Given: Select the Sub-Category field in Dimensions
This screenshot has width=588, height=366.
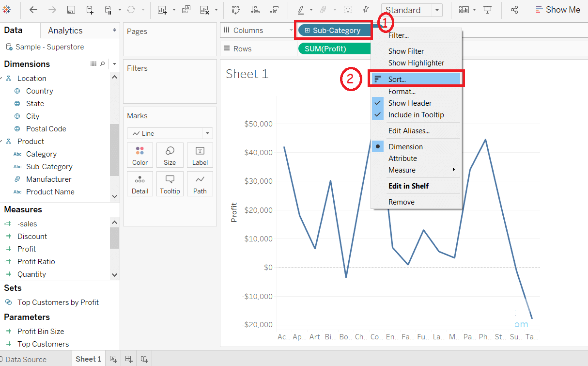Looking at the screenshot, I should (x=49, y=167).
